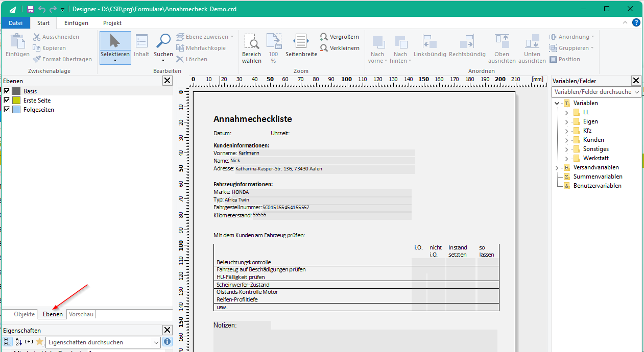Expand the Kunden variables folder

[x=566, y=140]
